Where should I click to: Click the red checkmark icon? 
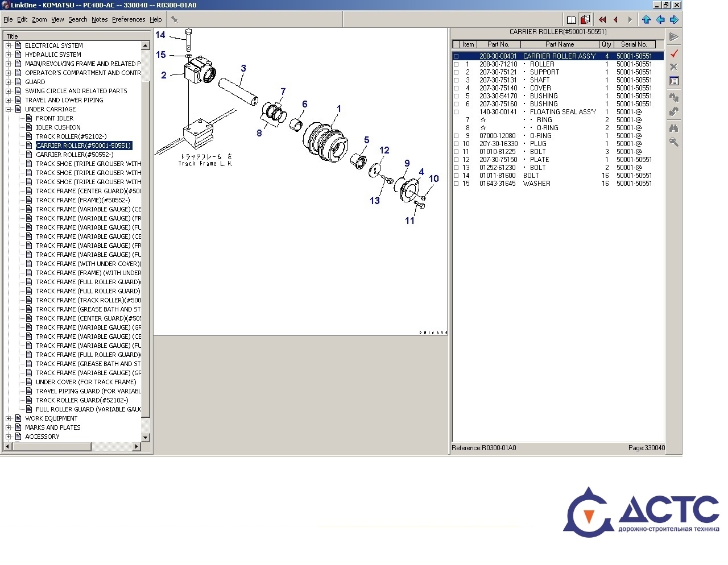coord(674,53)
